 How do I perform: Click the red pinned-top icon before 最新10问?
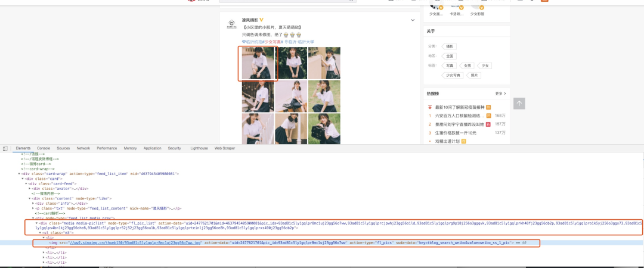pos(430,107)
